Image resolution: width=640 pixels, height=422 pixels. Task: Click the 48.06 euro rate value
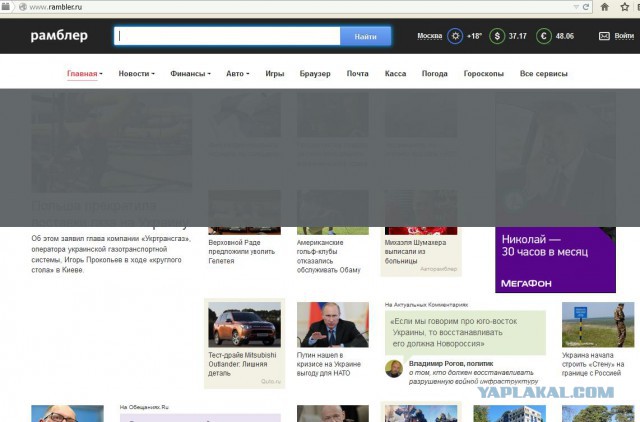coord(564,36)
